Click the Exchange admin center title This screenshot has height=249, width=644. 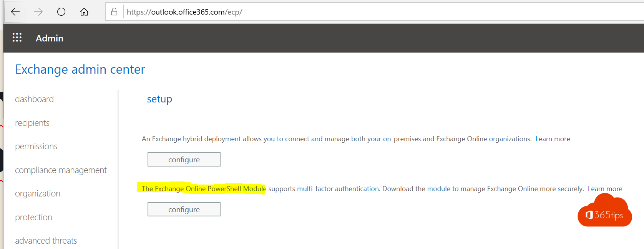80,69
